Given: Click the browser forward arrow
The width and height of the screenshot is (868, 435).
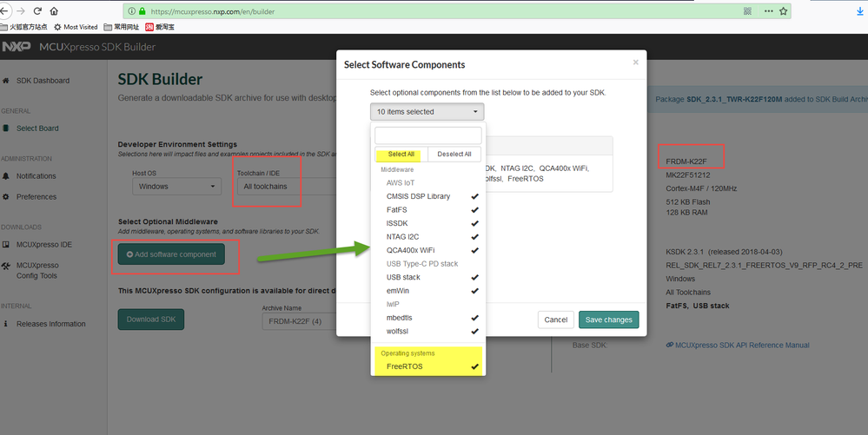Looking at the screenshot, I should pos(21,11).
